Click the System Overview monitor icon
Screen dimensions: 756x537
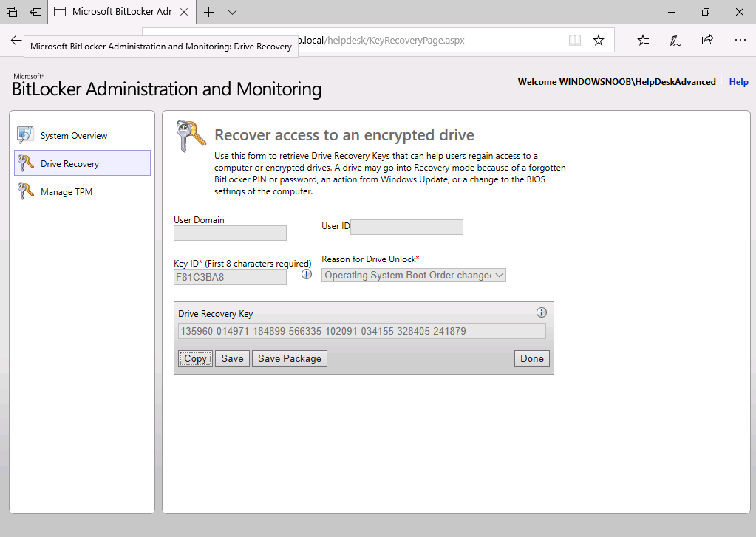point(25,135)
